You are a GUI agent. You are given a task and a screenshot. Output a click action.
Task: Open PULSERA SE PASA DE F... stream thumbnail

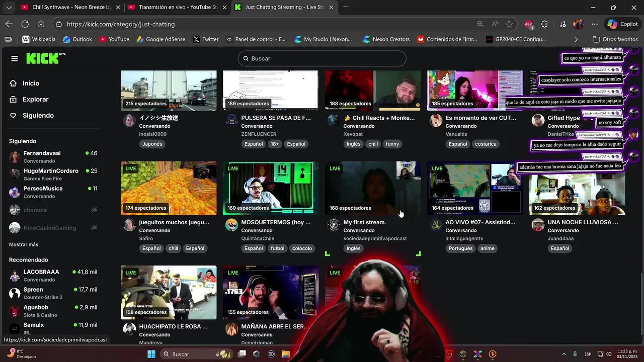coord(271,90)
